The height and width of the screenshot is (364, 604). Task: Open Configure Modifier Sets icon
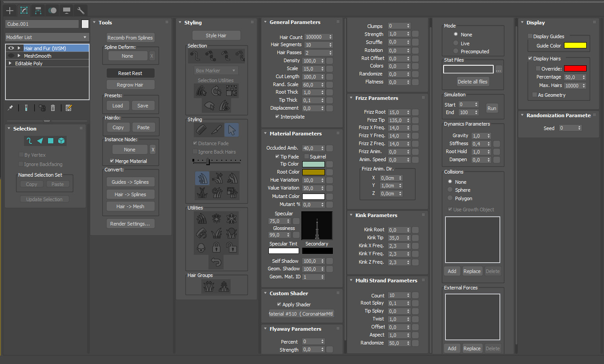68,108
